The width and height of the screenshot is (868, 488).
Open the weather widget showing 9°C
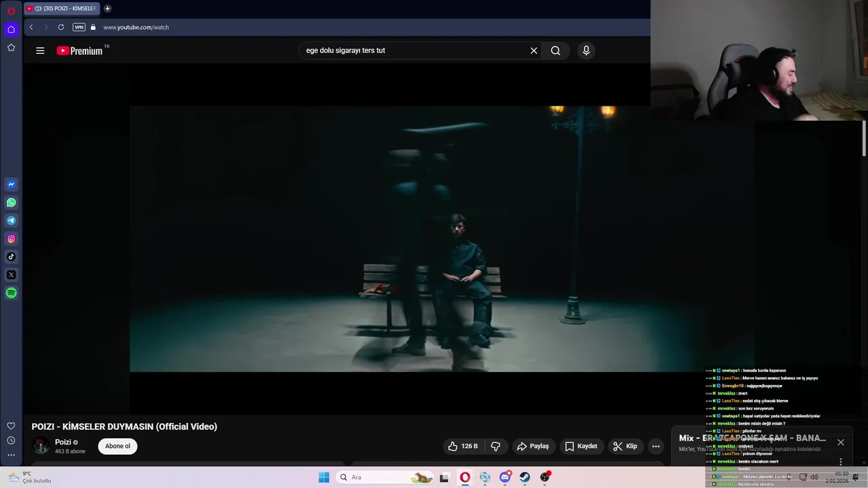pyautogui.click(x=29, y=477)
